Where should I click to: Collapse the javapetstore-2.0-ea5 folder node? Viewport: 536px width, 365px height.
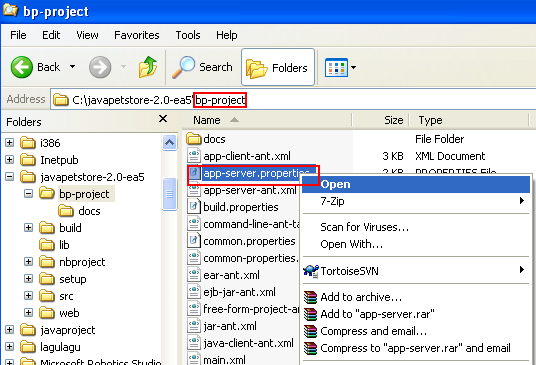click(x=10, y=177)
